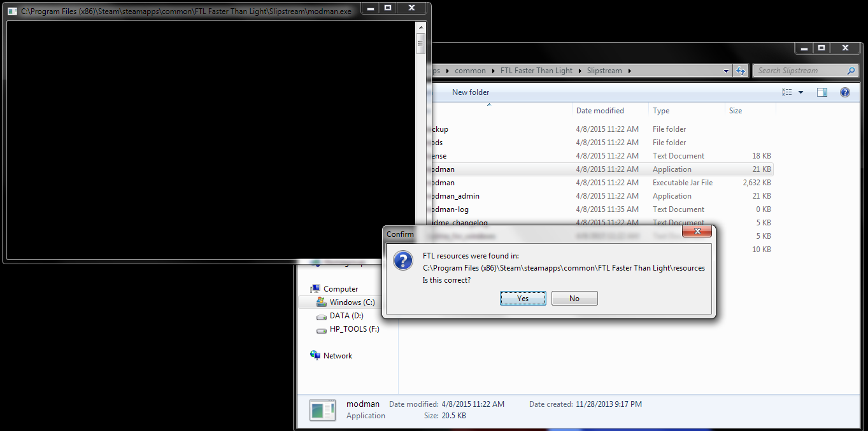Select the modman Executable Jar File row

(x=602, y=183)
